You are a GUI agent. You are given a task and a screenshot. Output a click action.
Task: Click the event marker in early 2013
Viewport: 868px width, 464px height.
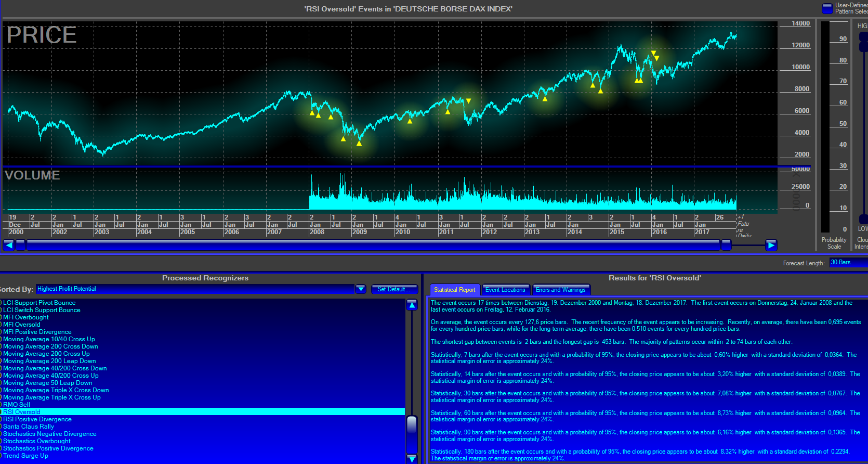545,98
